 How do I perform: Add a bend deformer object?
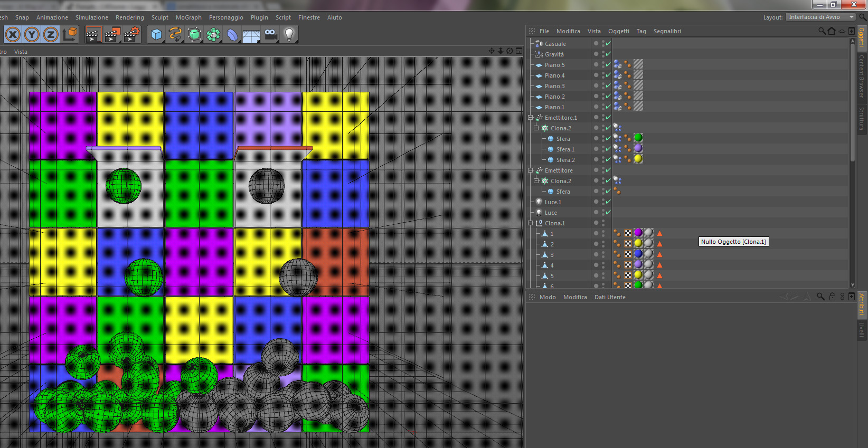point(232,35)
